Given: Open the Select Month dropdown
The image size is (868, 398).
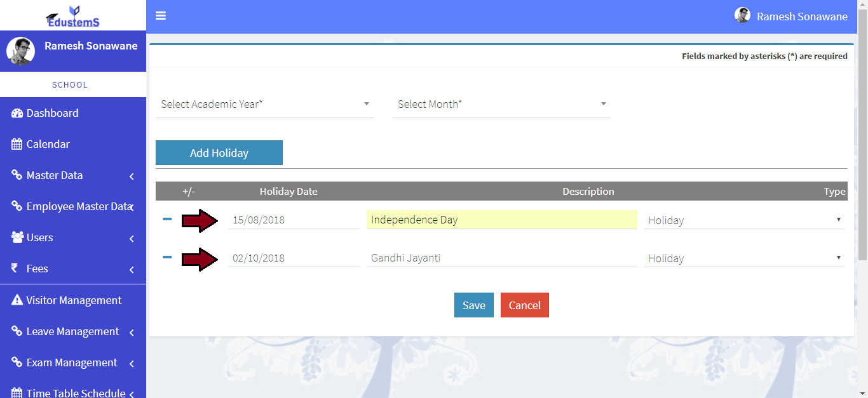Looking at the screenshot, I should coord(501,104).
